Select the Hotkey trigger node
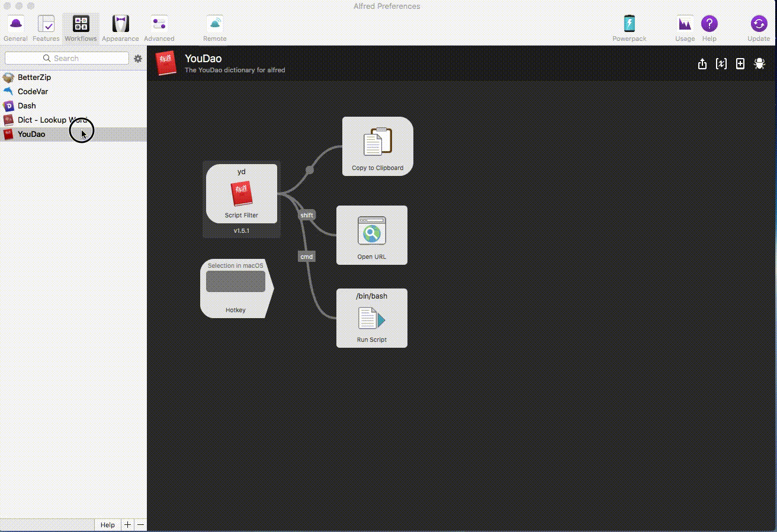The width and height of the screenshot is (777, 532). 236,289
